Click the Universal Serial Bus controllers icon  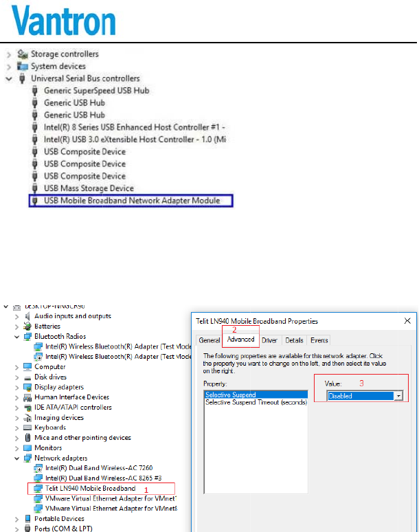click(22, 78)
